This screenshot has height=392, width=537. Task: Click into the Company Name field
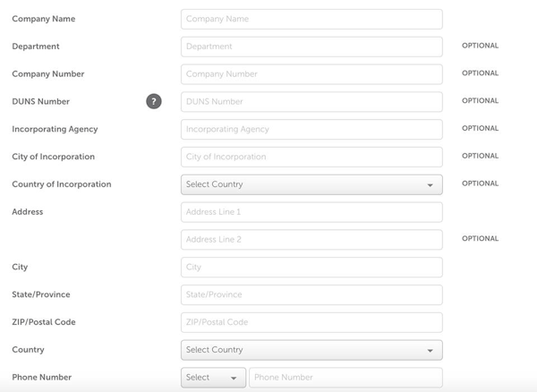(x=311, y=19)
